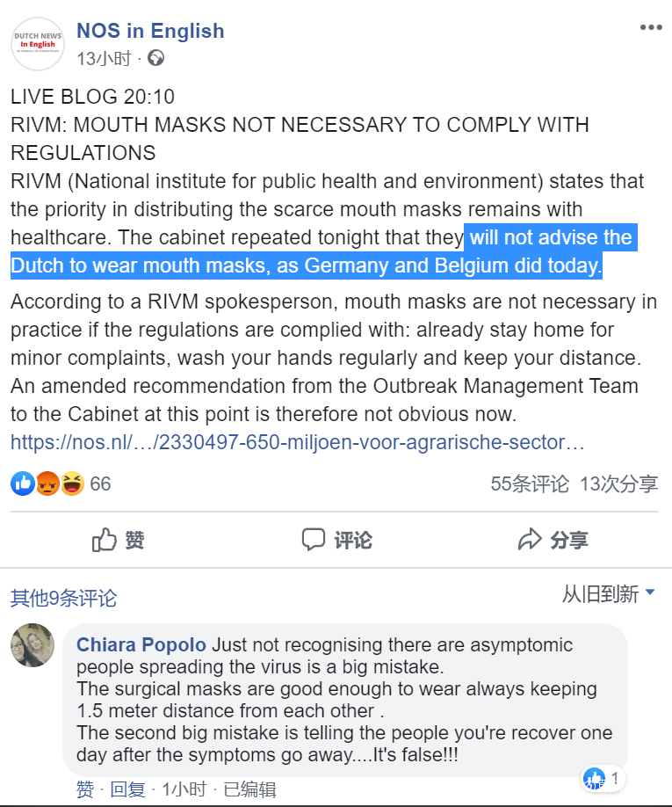Open the three-dots post options menu
The width and height of the screenshot is (672, 807).
pos(650,27)
